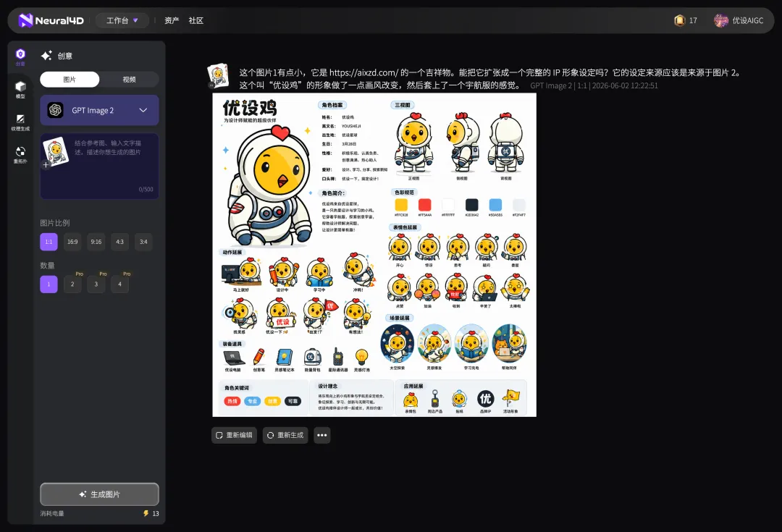Open the generated 优设鸡 IP character image
The height and width of the screenshot is (532, 782).
374,255
